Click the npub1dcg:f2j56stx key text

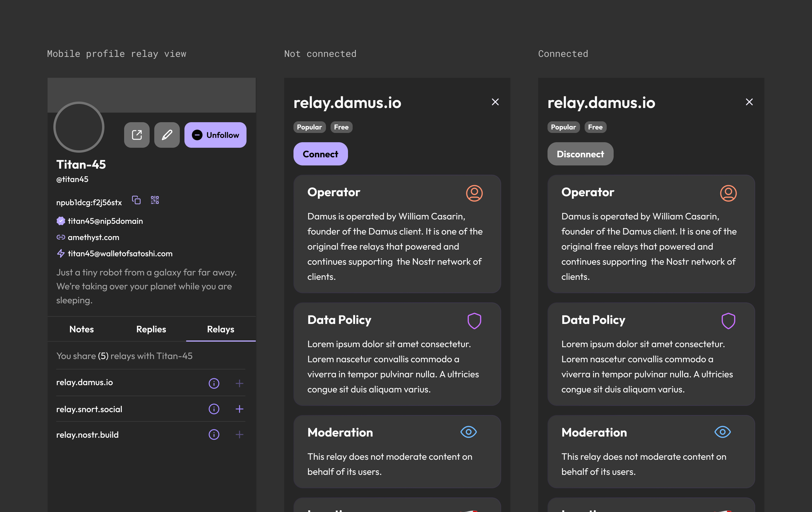point(89,203)
